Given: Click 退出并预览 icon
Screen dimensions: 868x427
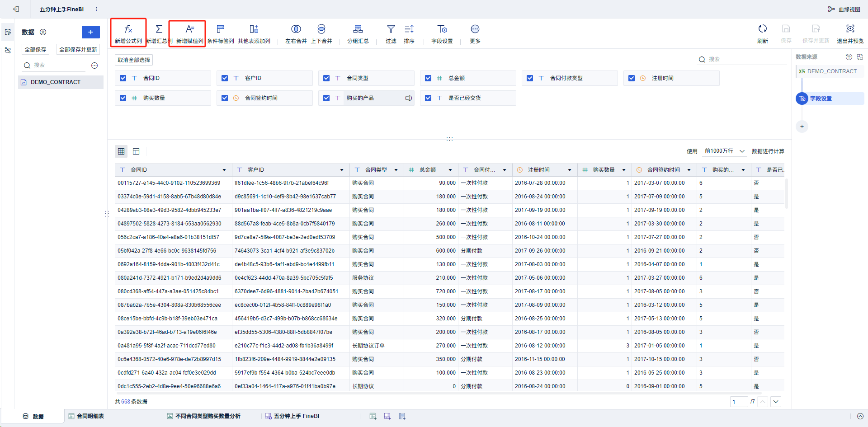Looking at the screenshot, I should pyautogui.click(x=850, y=29).
